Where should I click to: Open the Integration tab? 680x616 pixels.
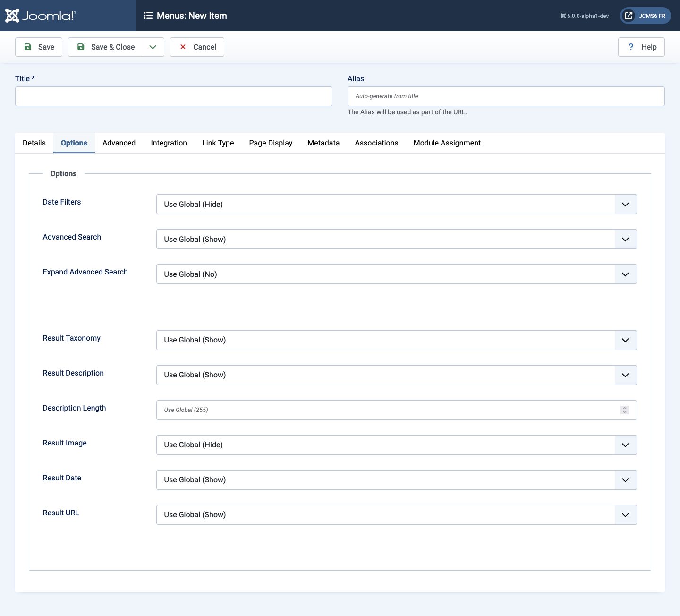click(x=169, y=143)
